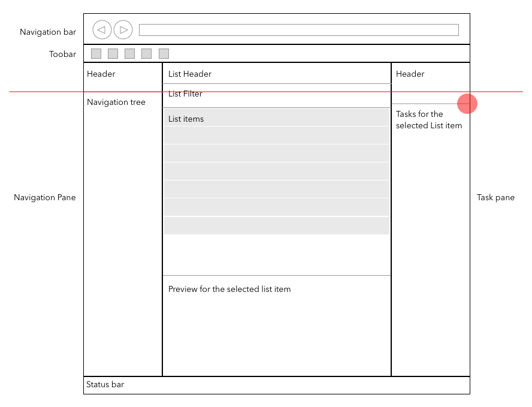Focus the address field in the navigation bar
Screen dimensions: 532x407
point(298,30)
